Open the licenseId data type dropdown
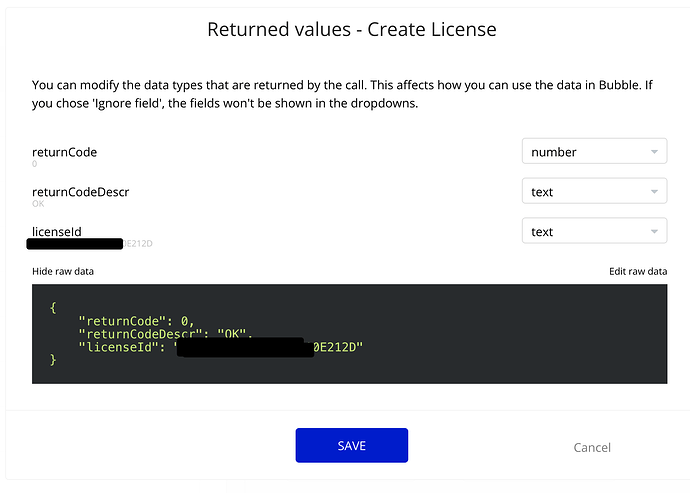Screen dimensions: 690x493 [x=594, y=231]
